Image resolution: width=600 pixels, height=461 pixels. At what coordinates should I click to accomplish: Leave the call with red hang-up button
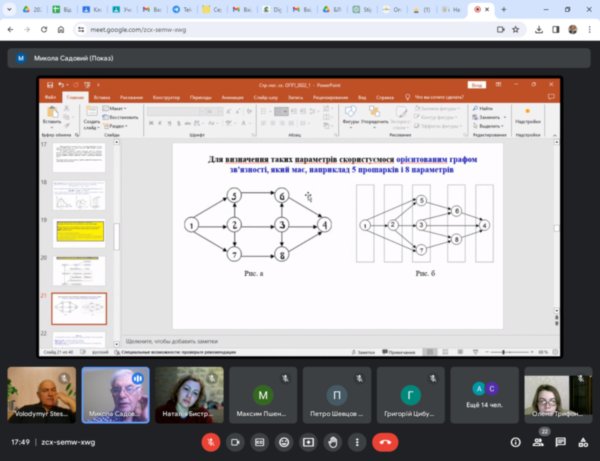tap(385, 441)
